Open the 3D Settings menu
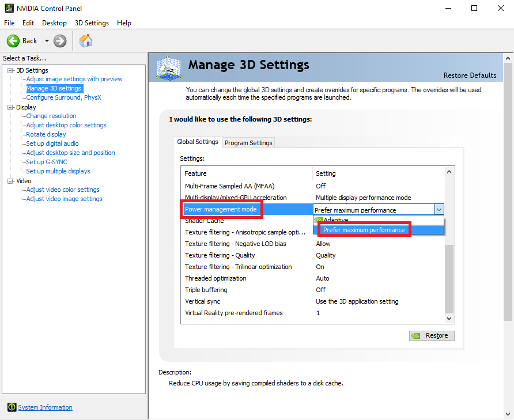This screenshot has height=420, width=514. [92, 23]
